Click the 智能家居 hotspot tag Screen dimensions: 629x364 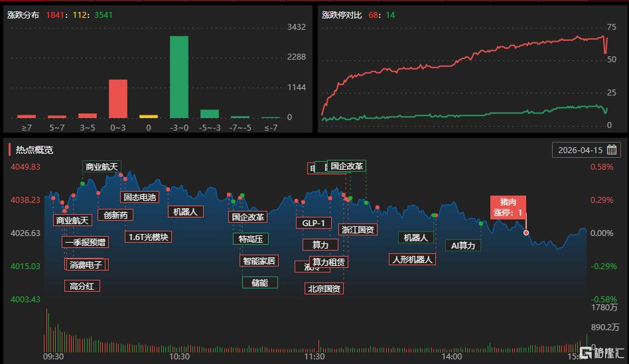[x=258, y=261]
